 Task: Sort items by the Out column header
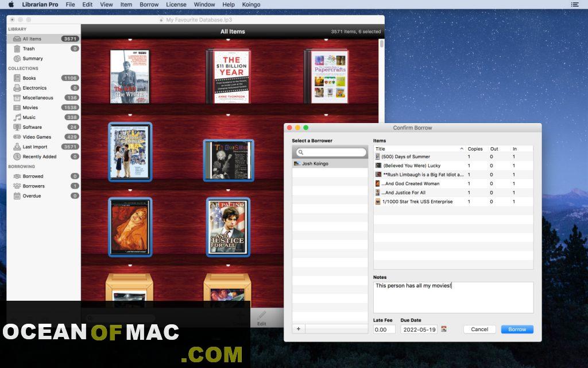tap(494, 149)
